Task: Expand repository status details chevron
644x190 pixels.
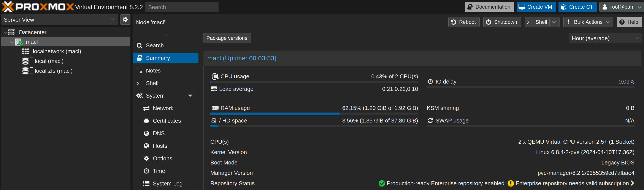Action: click(632, 183)
